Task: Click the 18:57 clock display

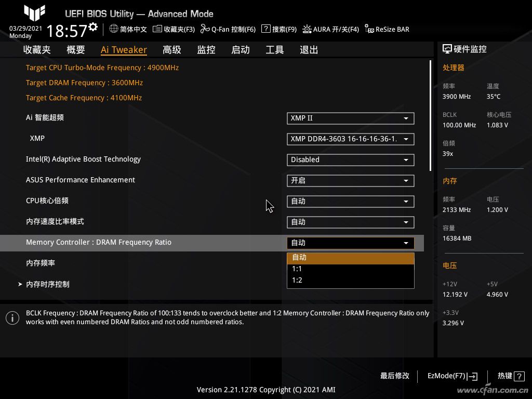Action: [67, 31]
